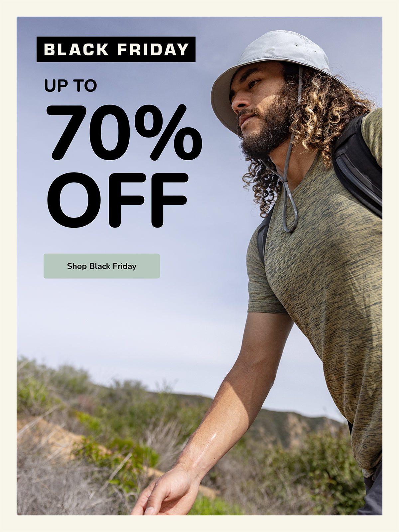
Task: Click the cream border around the ad
Action: click(199, 8)
